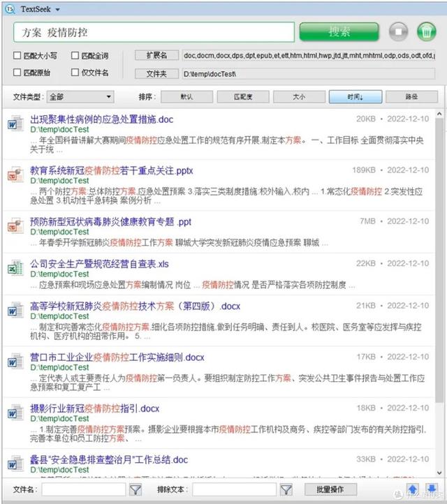Focus the 文件名 filter input field
This screenshot has width=447, height=504.
coord(84,489)
